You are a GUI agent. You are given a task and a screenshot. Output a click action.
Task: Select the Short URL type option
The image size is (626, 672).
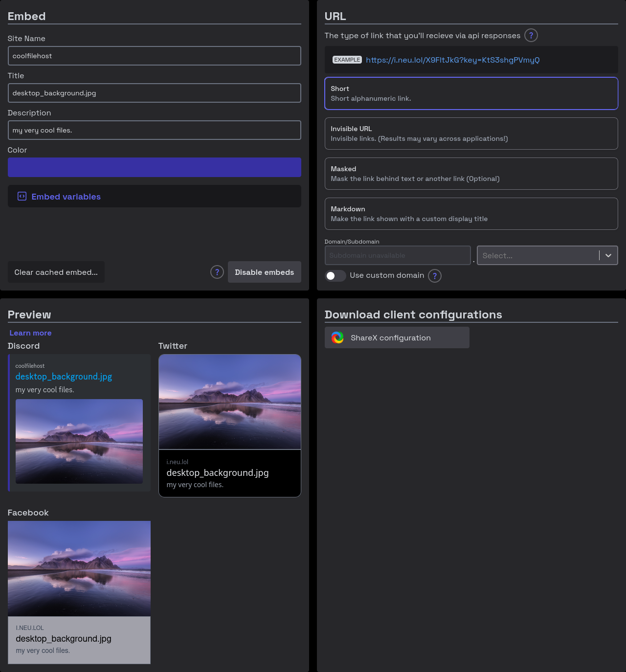(471, 93)
